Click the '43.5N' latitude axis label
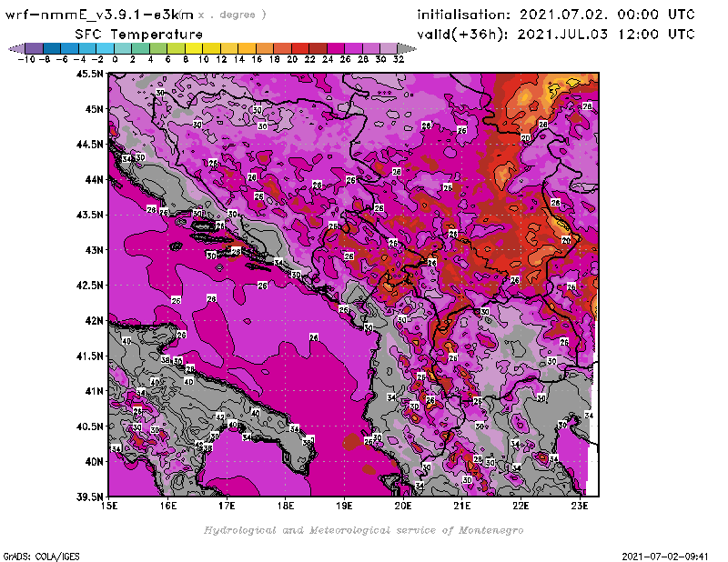 click(90, 215)
